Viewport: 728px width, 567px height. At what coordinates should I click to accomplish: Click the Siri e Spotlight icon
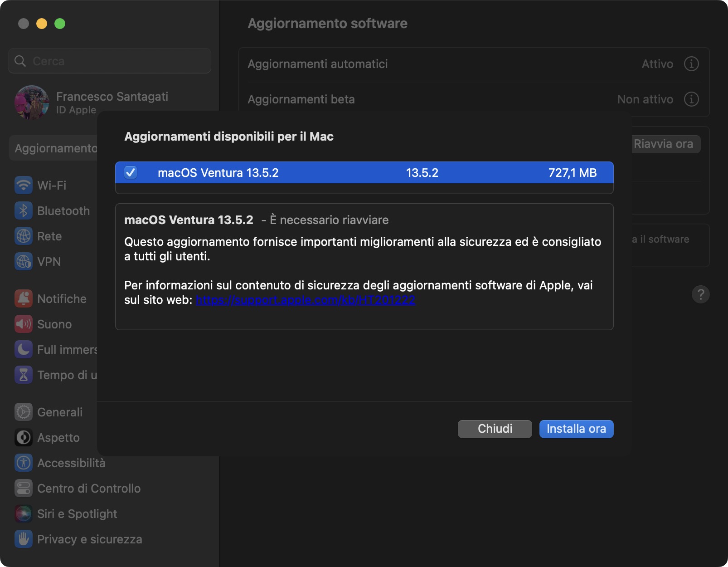tap(24, 513)
